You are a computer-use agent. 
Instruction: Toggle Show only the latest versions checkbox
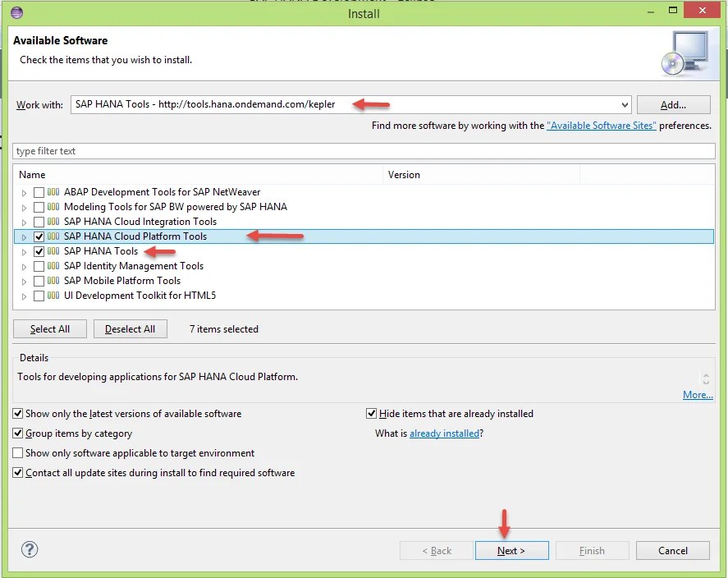pyautogui.click(x=17, y=413)
